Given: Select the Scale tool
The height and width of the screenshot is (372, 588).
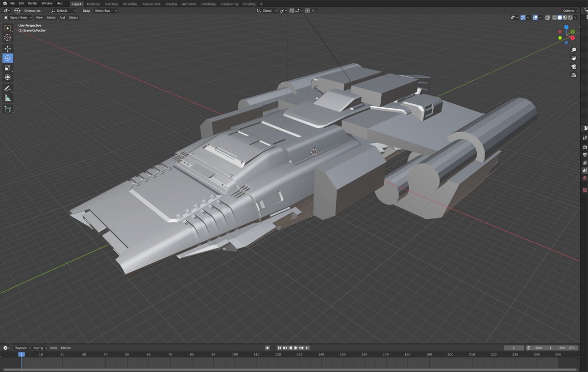Looking at the screenshot, I should point(8,68).
